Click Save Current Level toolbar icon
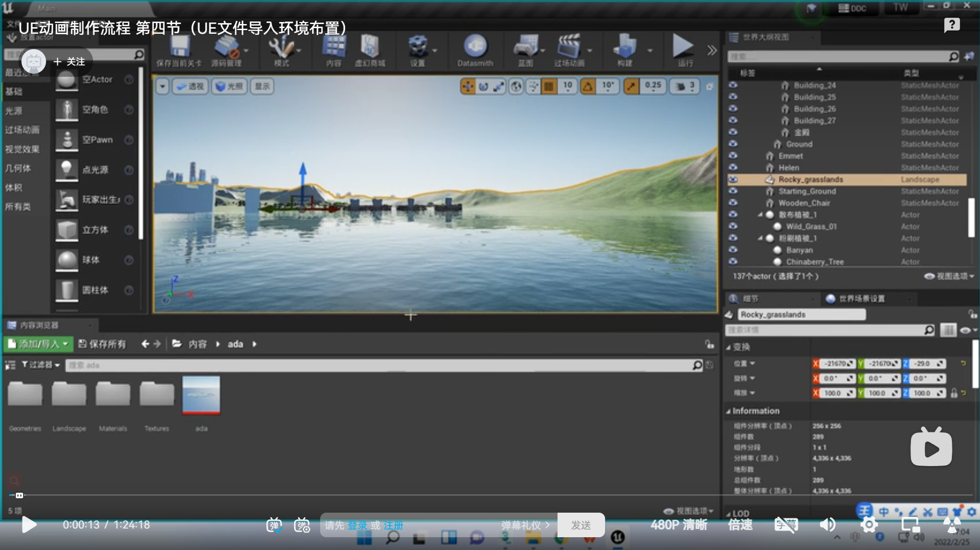The height and width of the screenshot is (550, 980). [180, 47]
